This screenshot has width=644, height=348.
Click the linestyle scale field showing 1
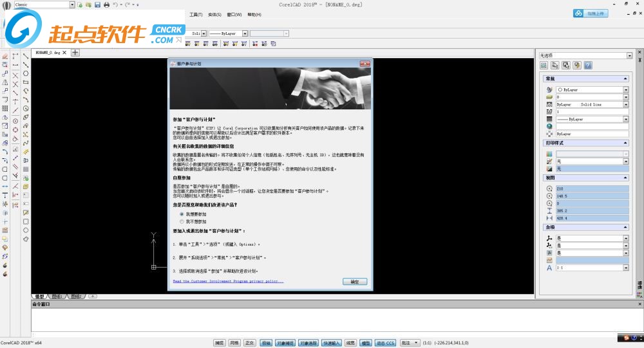(592, 112)
